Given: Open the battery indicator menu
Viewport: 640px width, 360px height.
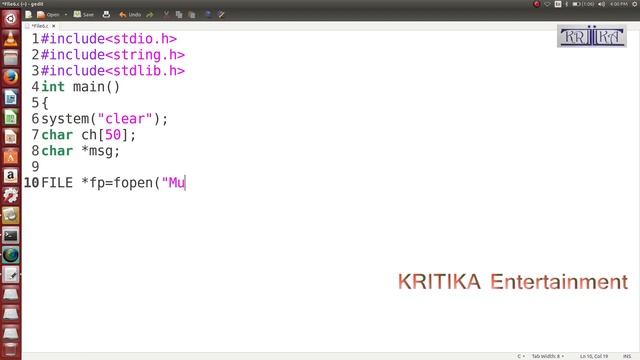Looking at the screenshot, I should 583,4.
